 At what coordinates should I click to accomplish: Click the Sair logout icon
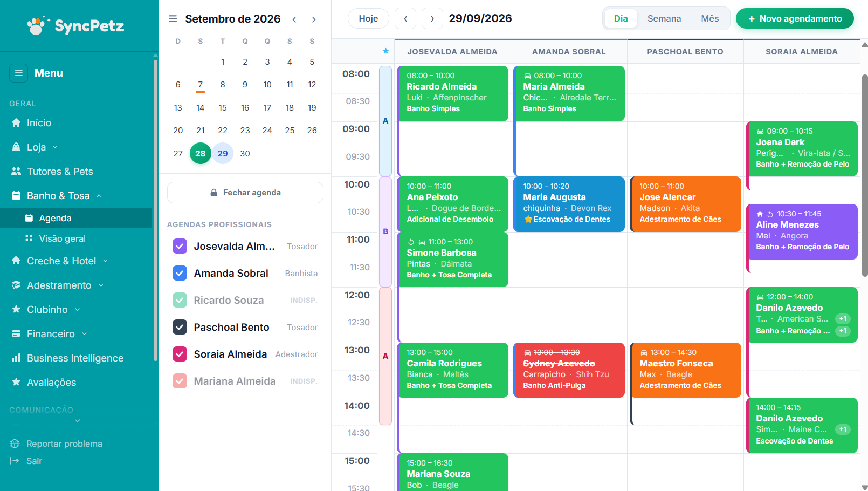tap(15, 461)
